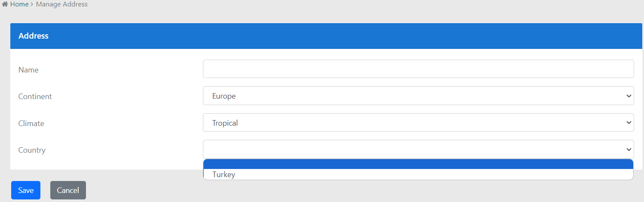Go to the Home breadcrumb link

pyautogui.click(x=19, y=4)
